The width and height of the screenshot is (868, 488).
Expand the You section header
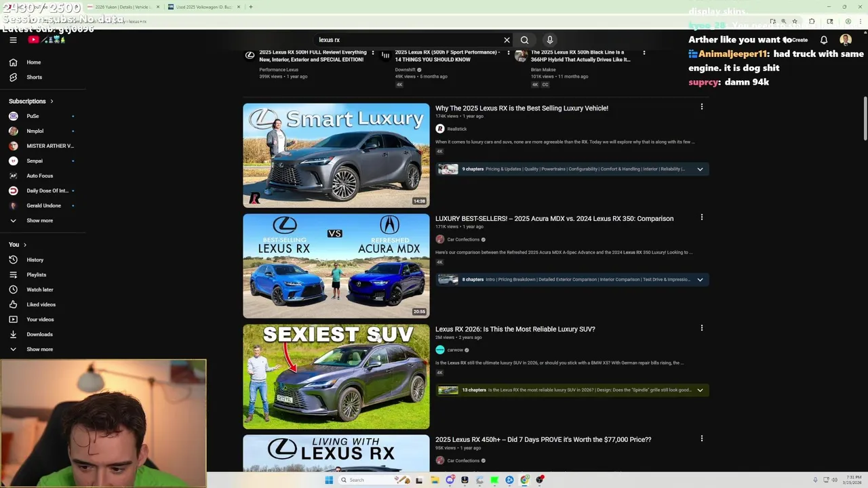click(18, 245)
